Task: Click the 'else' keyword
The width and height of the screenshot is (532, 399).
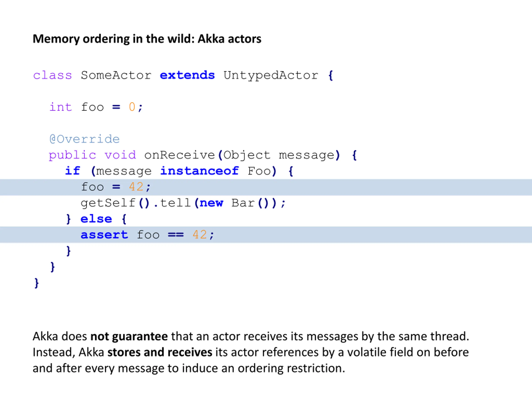Action: tap(96, 219)
